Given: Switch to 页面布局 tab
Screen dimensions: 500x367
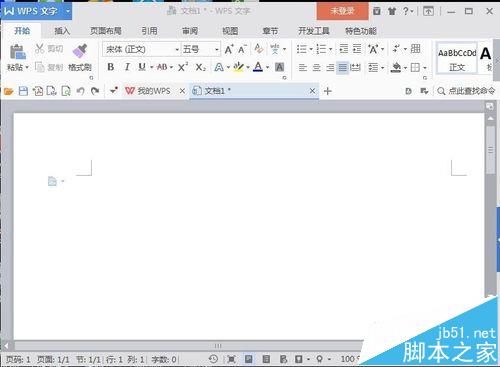Looking at the screenshot, I should click(x=106, y=31).
